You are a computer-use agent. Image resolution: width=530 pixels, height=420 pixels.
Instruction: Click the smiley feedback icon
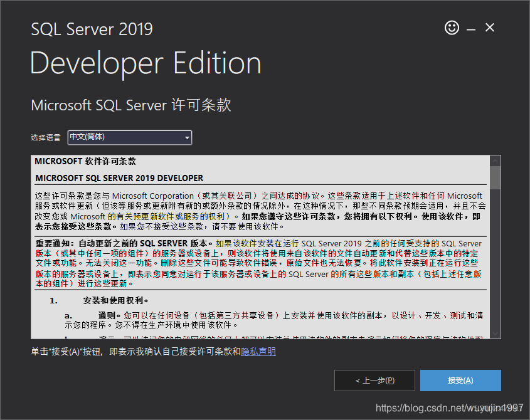[x=452, y=28]
